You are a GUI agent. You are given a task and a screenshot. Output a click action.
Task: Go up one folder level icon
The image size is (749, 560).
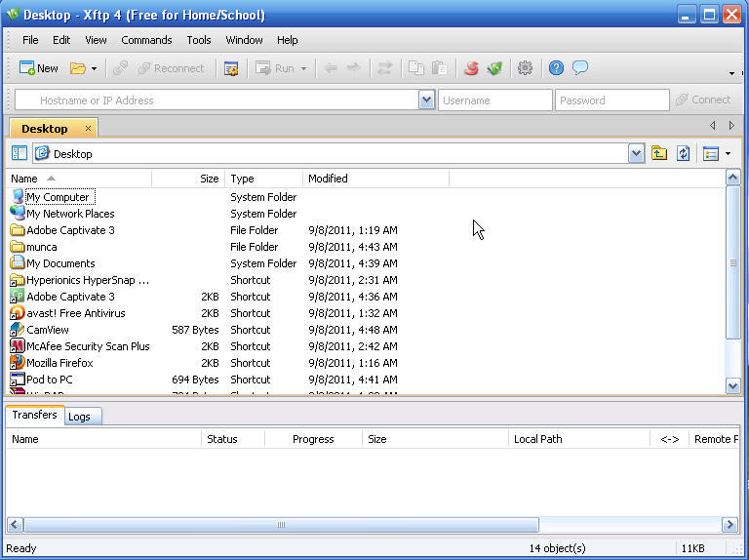coord(659,153)
